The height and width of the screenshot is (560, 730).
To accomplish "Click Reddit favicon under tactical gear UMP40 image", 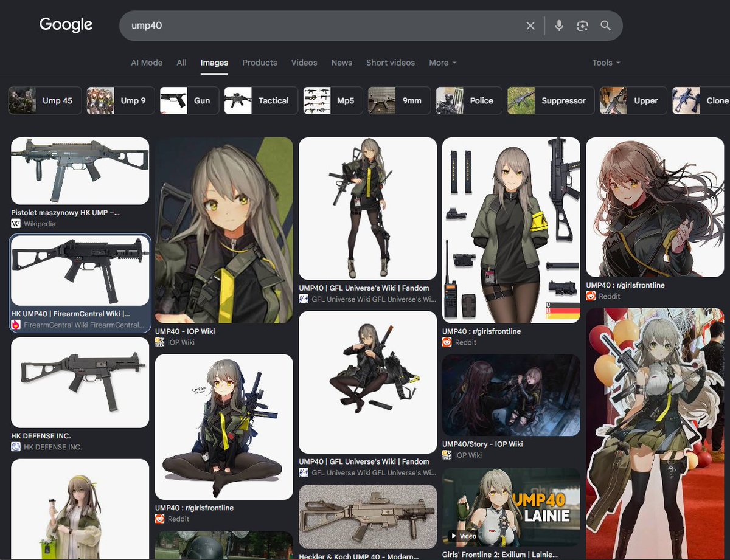I will point(447,342).
